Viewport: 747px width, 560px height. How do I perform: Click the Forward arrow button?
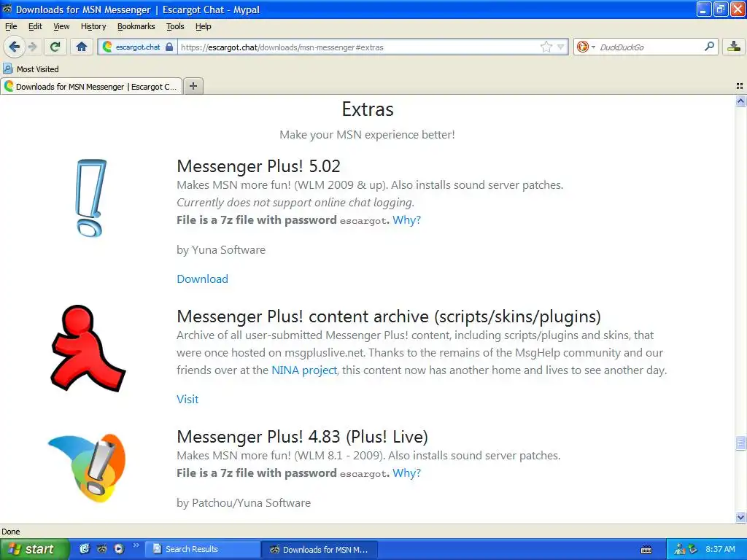tap(32, 47)
